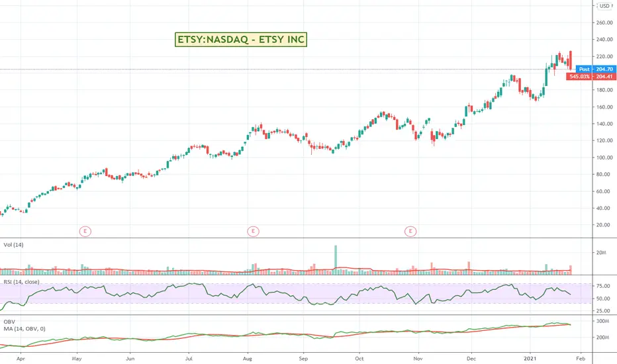Screen dimensions: 617x364
Task: Click the Feb label on time axis
Action: click(581, 359)
